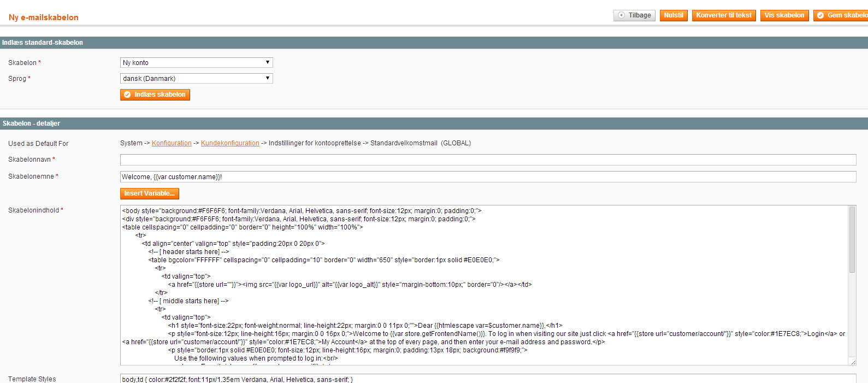This screenshot has height=383, width=868.
Task: Click the Skabelonindhold textarea scrollbar
Action: pos(852,240)
